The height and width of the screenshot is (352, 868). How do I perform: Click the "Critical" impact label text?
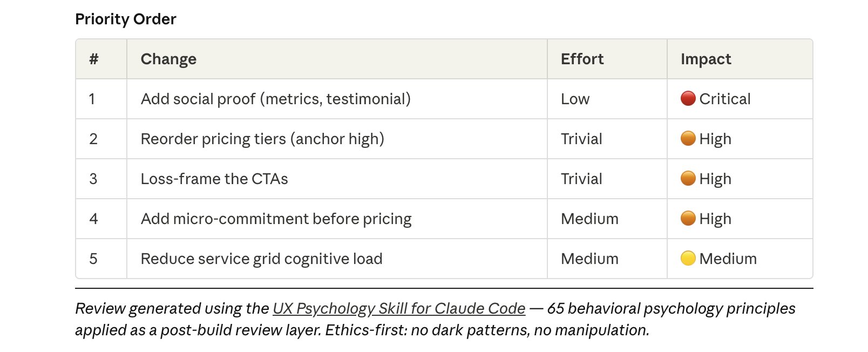[x=724, y=99]
